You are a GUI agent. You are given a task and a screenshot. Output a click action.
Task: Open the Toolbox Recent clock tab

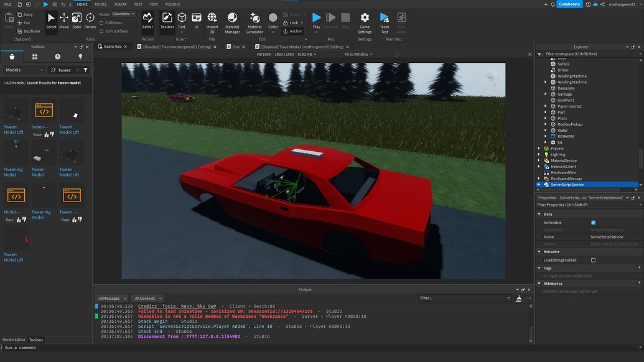(57, 57)
